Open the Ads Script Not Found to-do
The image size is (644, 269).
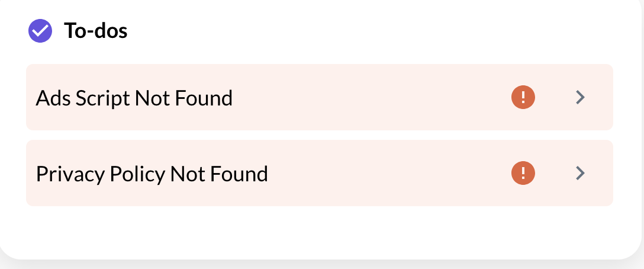[x=319, y=97]
